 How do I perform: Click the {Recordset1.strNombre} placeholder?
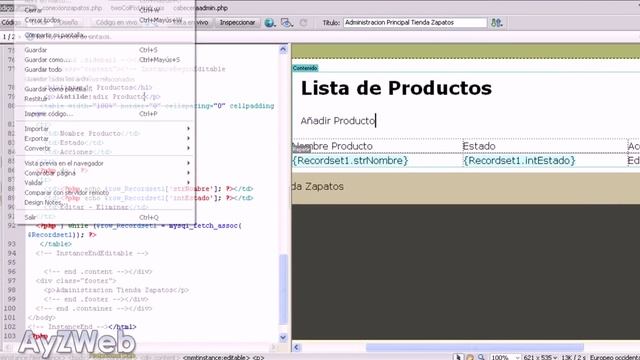click(350, 161)
